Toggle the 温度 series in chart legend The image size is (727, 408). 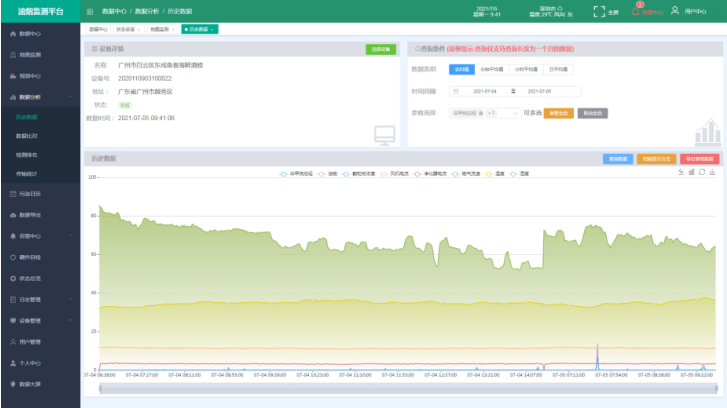496,173
